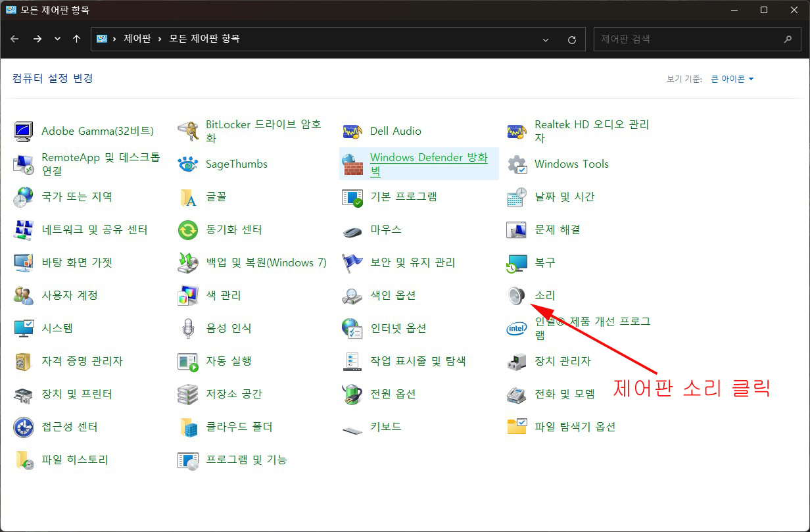Select 모든 제어판 항목 breadcrumb
Screen dimensions: 810x532
(x=204, y=39)
